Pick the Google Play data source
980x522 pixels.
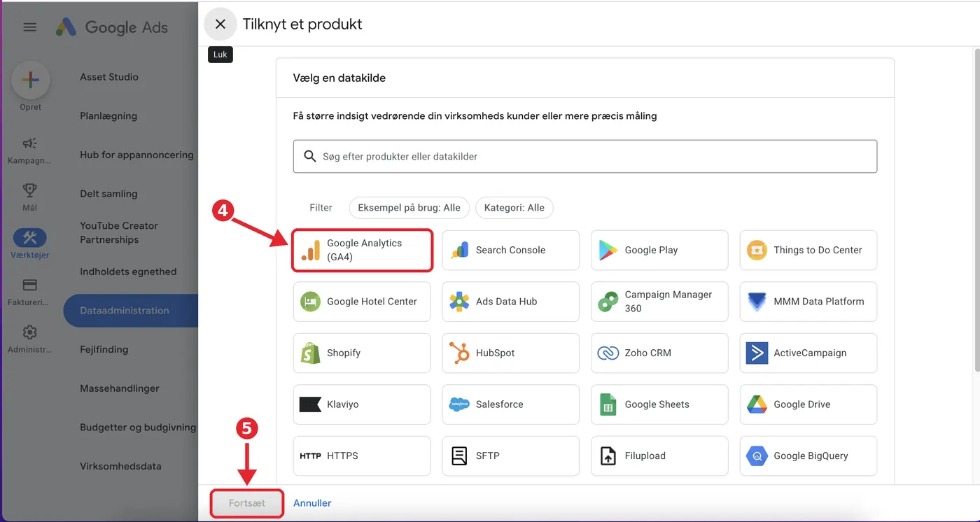659,250
